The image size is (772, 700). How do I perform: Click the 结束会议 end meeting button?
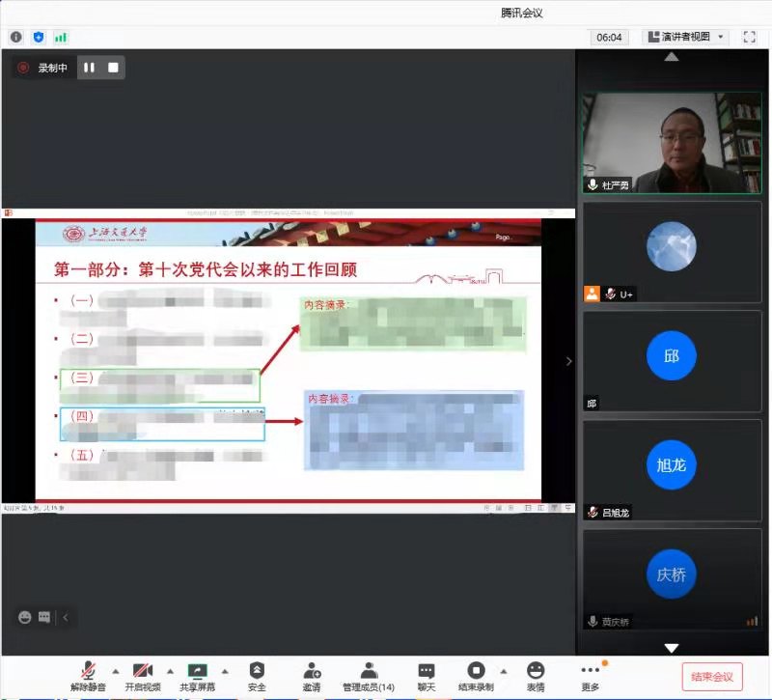(712, 677)
